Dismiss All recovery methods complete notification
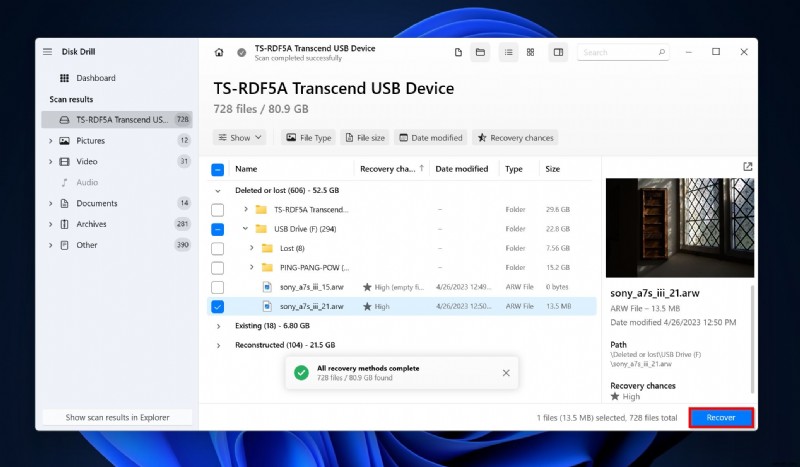800x467 pixels. (x=506, y=373)
